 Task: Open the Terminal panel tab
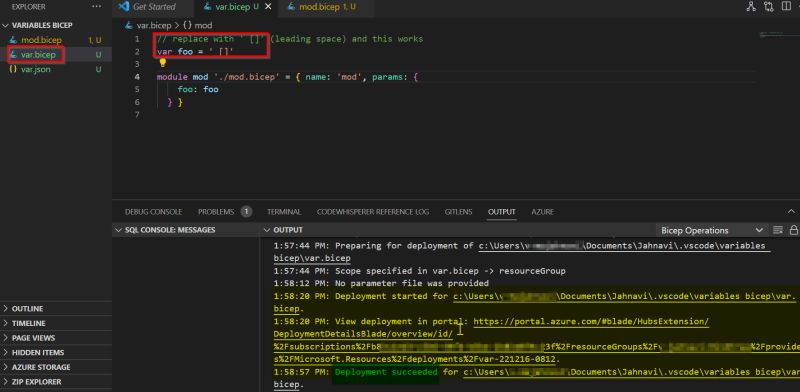[284, 212]
